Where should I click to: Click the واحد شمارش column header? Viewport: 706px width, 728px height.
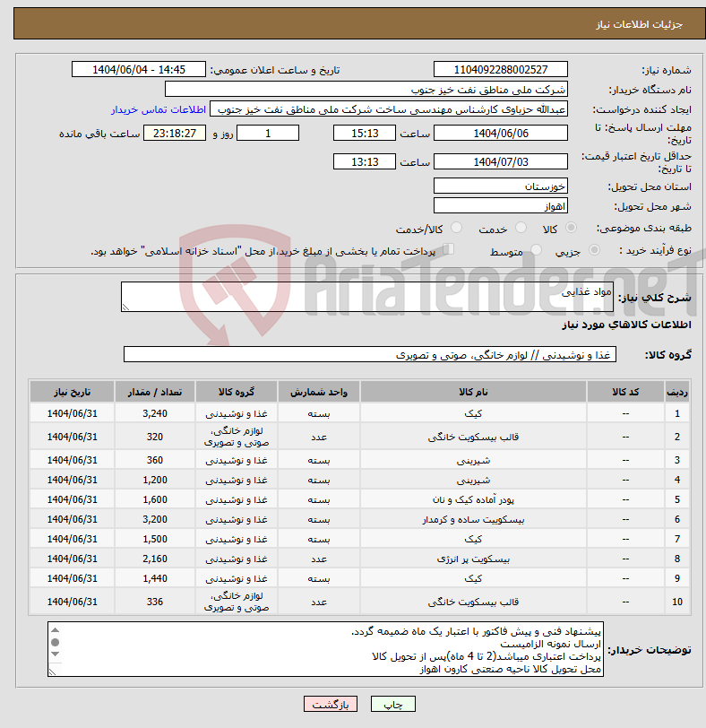click(x=319, y=392)
